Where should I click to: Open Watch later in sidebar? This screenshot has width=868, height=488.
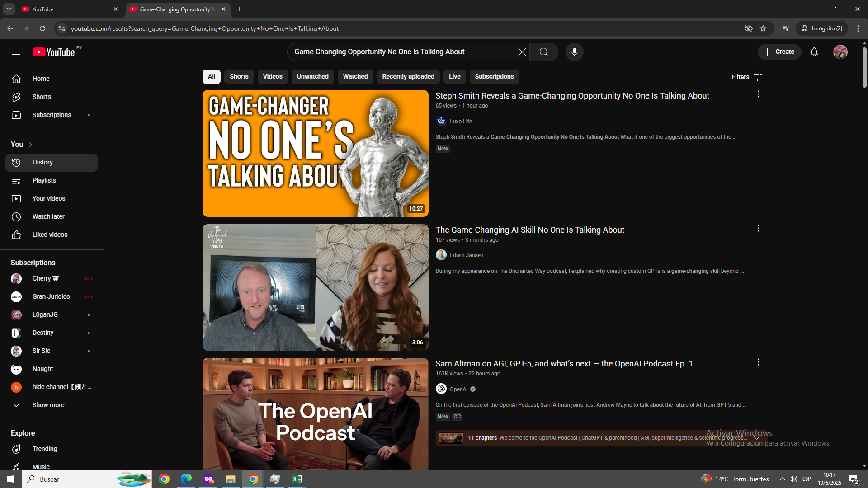point(52,217)
